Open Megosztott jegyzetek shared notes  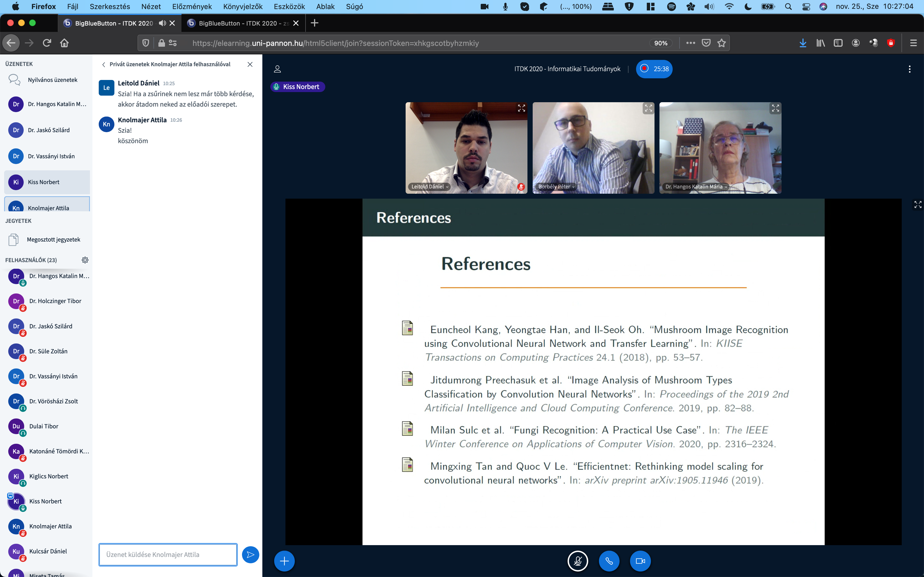pos(53,240)
